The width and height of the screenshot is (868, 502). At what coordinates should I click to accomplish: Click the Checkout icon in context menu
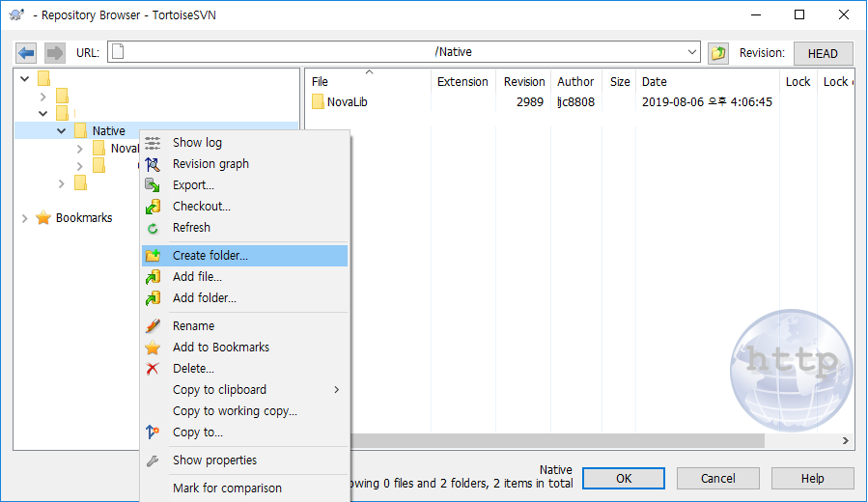pos(153,207)
